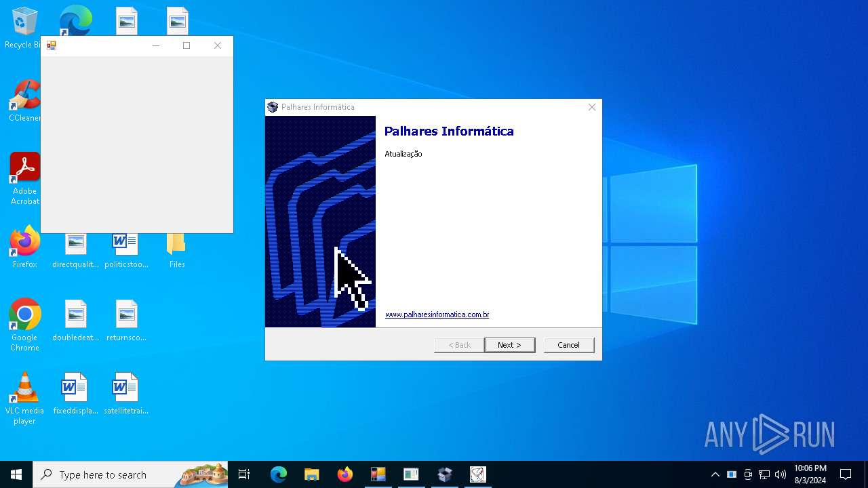Launch Edge from the taskbar

[x=279, y=474]
